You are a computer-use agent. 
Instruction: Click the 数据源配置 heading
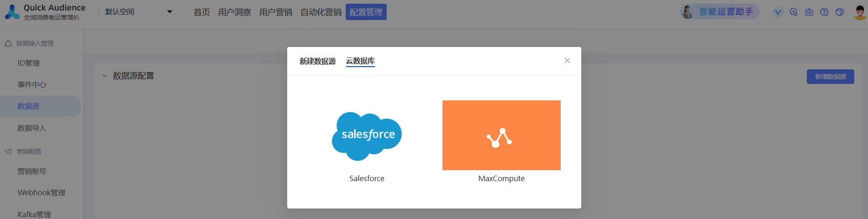pos(133,76)
